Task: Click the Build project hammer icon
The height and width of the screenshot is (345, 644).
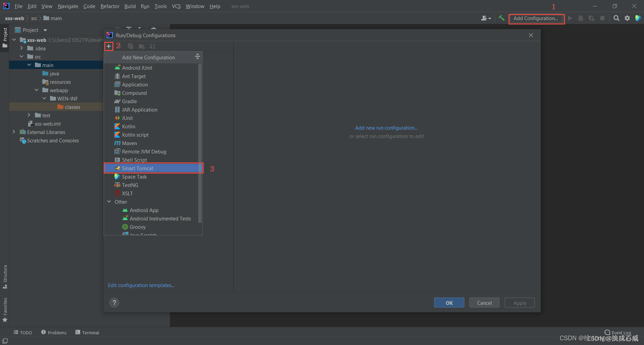Action: 501,18
